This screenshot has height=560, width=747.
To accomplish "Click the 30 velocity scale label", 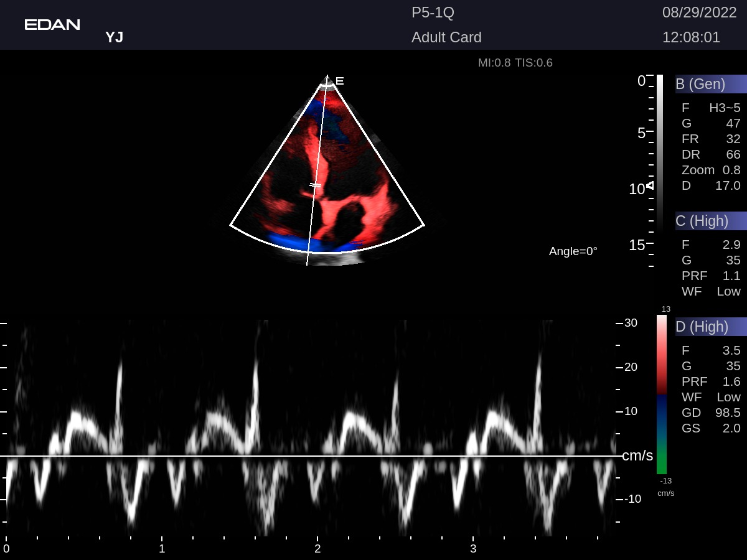I will tap(631, 322).
